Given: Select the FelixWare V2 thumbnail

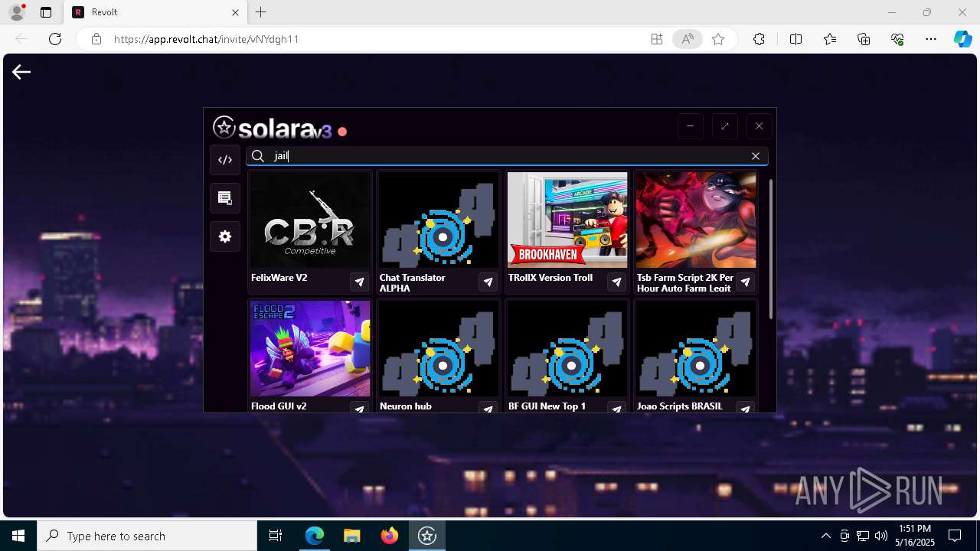Looking at the screenshot, I should point(310,220).
